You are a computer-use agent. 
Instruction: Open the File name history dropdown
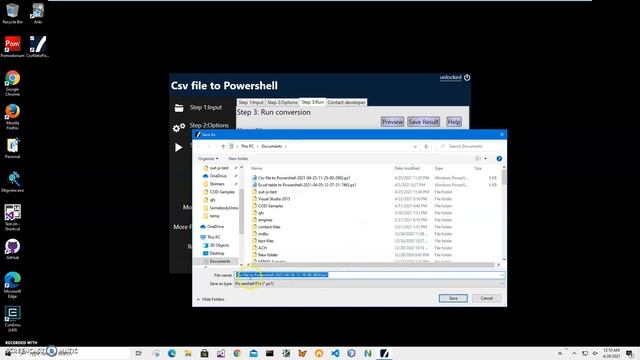coord(502,275)
